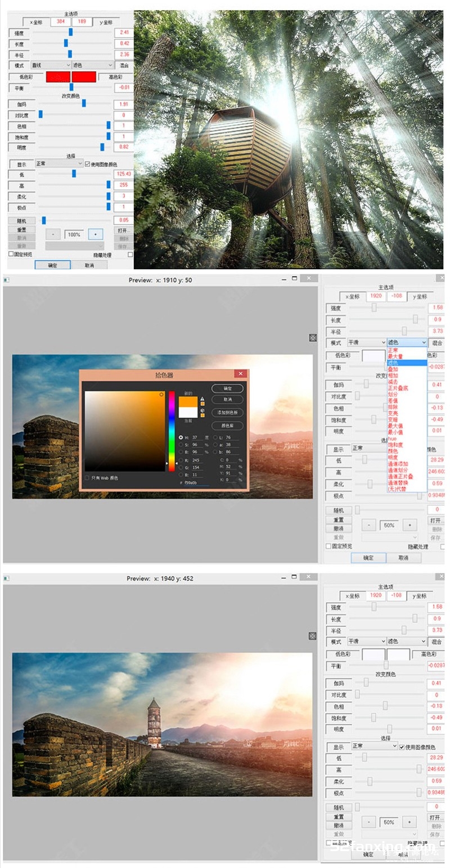Select the L radio button in color picker
Screen dimensions: 450x868
pos(215,437)
